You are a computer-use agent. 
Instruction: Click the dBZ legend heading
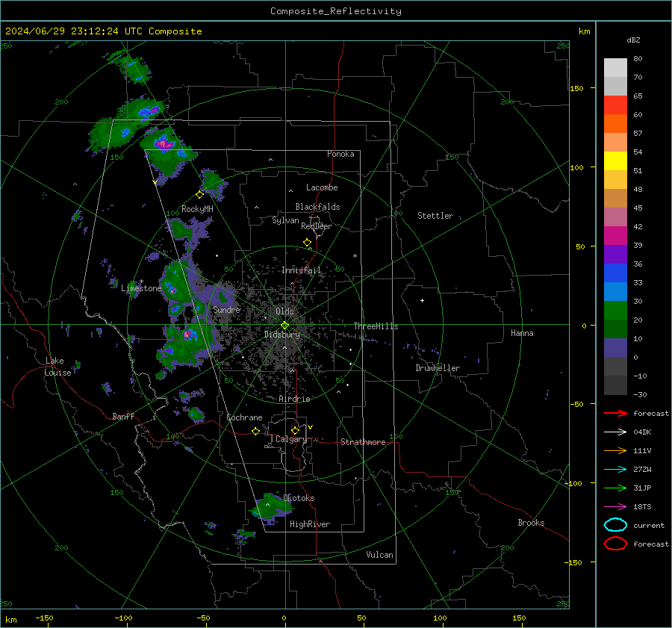click(x=633, y=40)
